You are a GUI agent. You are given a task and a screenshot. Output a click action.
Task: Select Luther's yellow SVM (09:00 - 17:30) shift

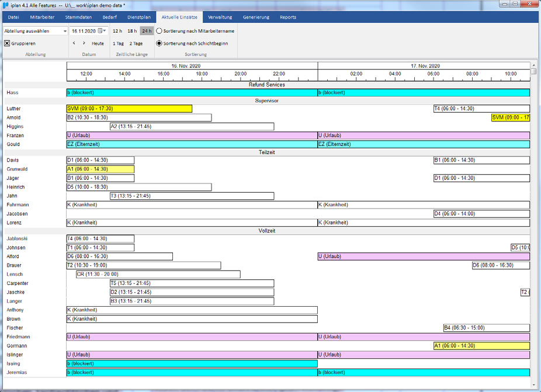tap(129, 109)
